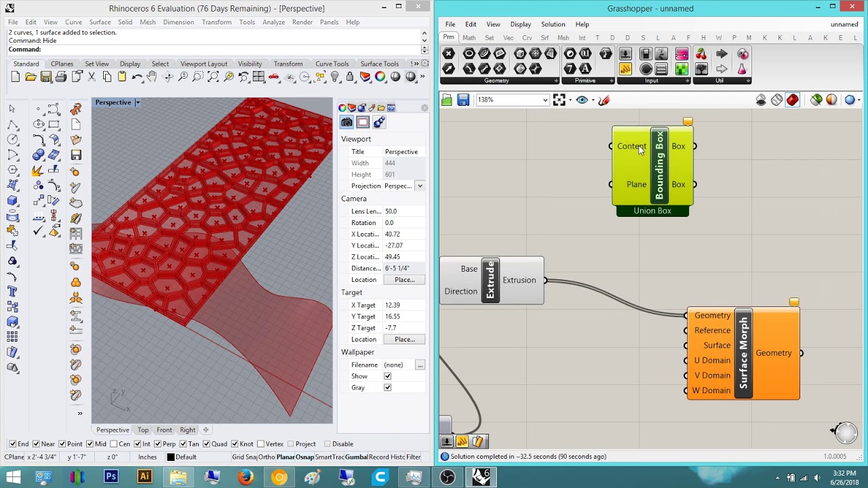Open Photoshop from the Windows taskbar
This screenshot has height=488, width=868.
coord(111,477)
